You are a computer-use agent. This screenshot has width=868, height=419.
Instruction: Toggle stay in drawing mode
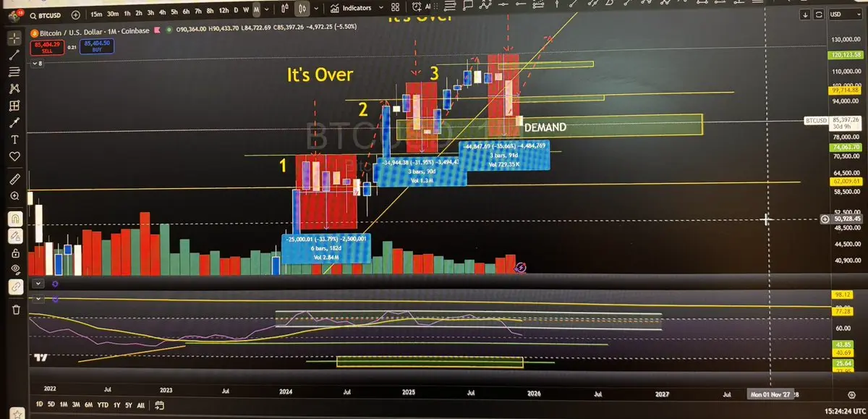[14, 235]
